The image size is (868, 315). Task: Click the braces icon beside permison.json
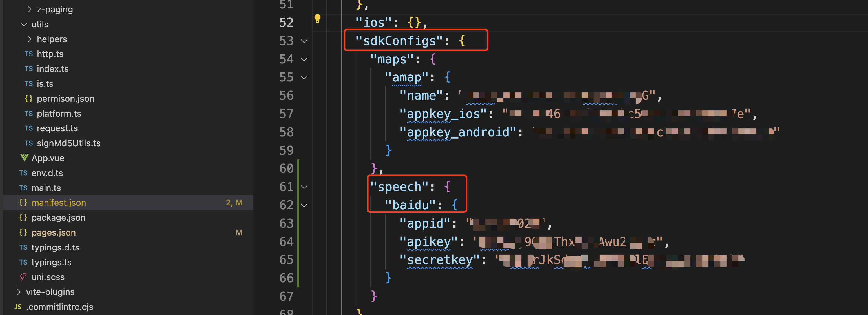[29, 98]
